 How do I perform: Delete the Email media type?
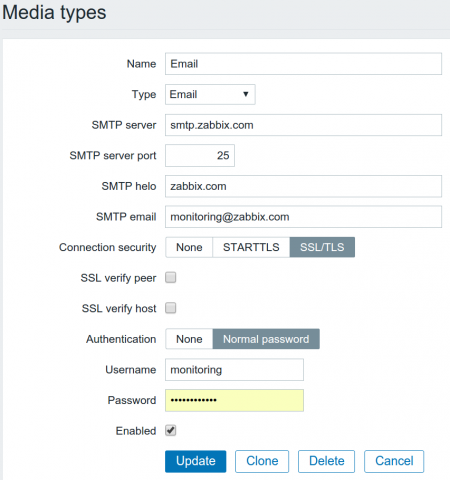[327, 461]
